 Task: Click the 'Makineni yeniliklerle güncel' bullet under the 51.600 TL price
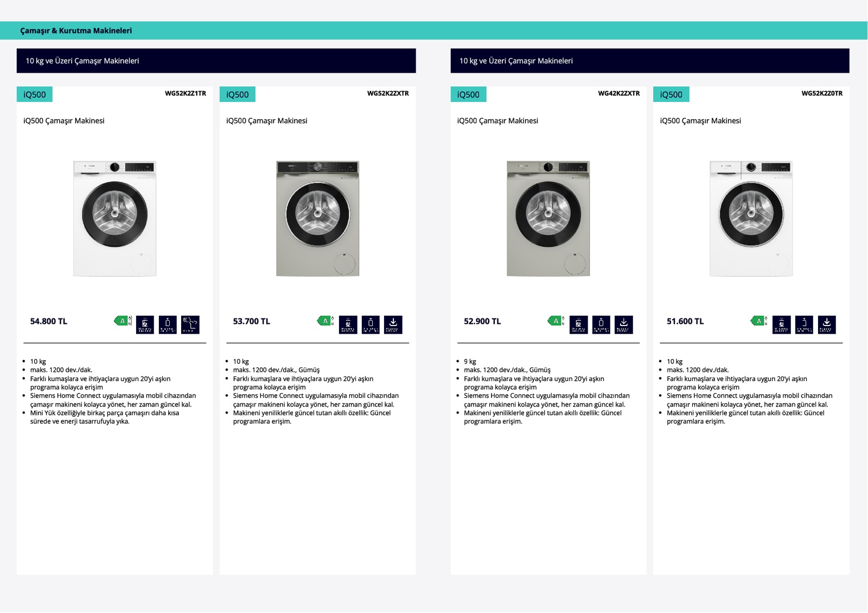tap(746, 417)
